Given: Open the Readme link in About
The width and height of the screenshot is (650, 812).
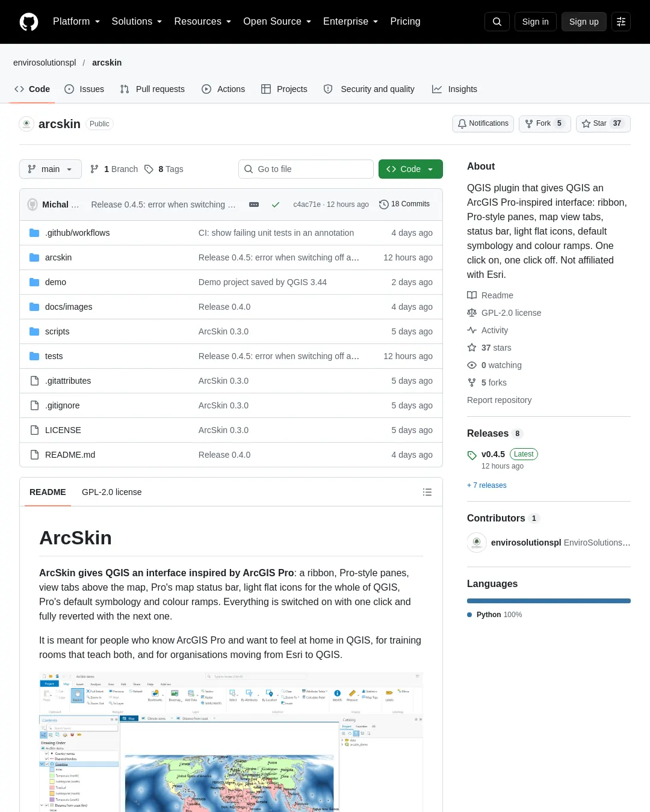Looking at the screenshot, I should point(491,295).
